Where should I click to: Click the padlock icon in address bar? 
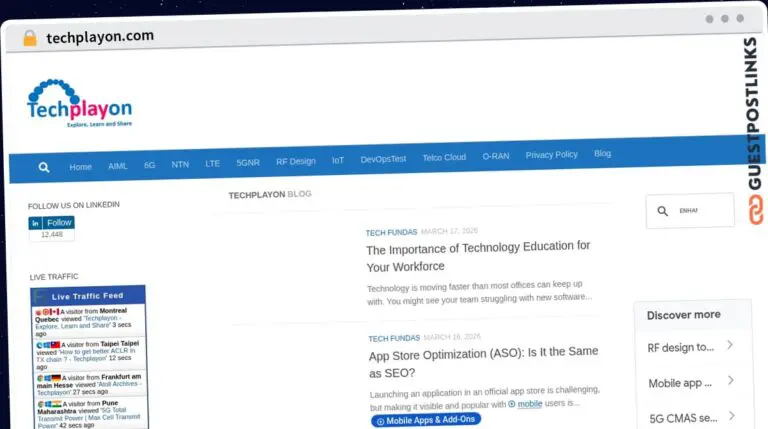tap(30, 38)
